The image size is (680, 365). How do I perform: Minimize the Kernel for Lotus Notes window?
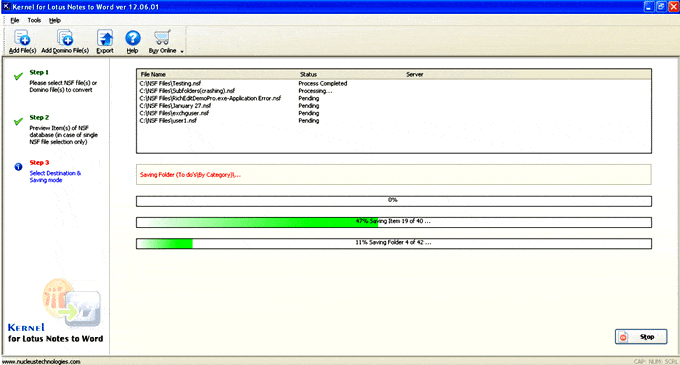(648, 7)
